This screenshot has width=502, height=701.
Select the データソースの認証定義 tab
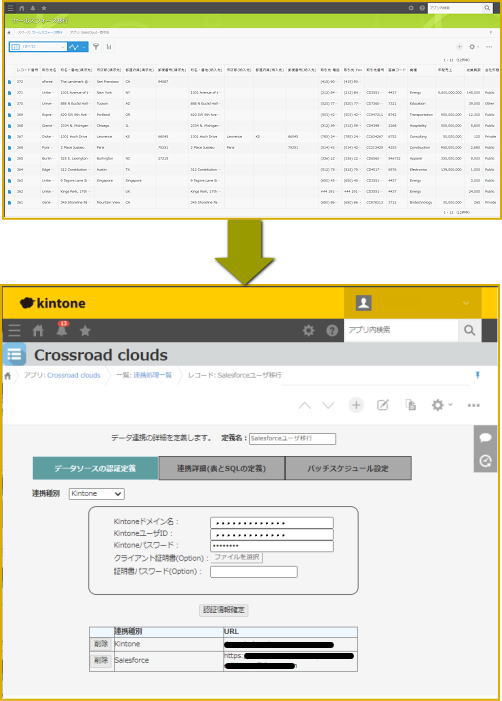[x=95, y=468]
